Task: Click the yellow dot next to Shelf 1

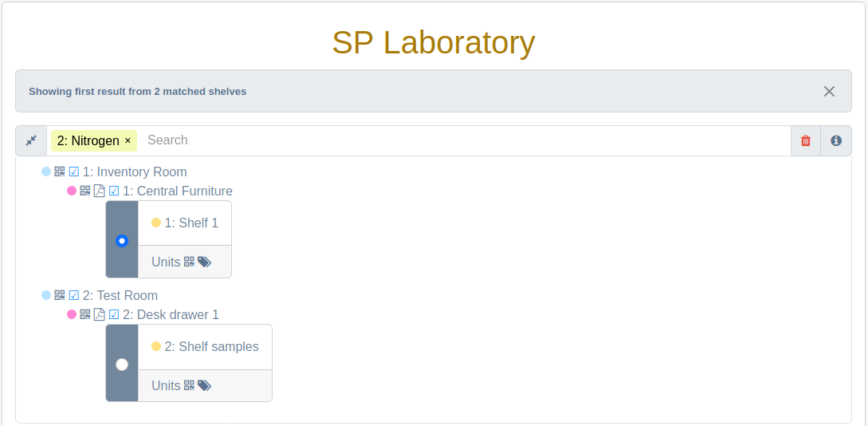Action: pos(156,223)
